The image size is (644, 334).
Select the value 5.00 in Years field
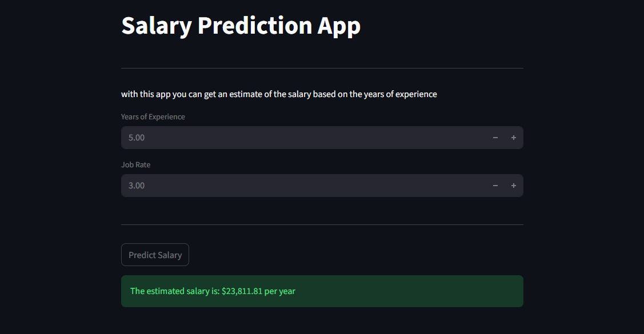click(137, 137)
